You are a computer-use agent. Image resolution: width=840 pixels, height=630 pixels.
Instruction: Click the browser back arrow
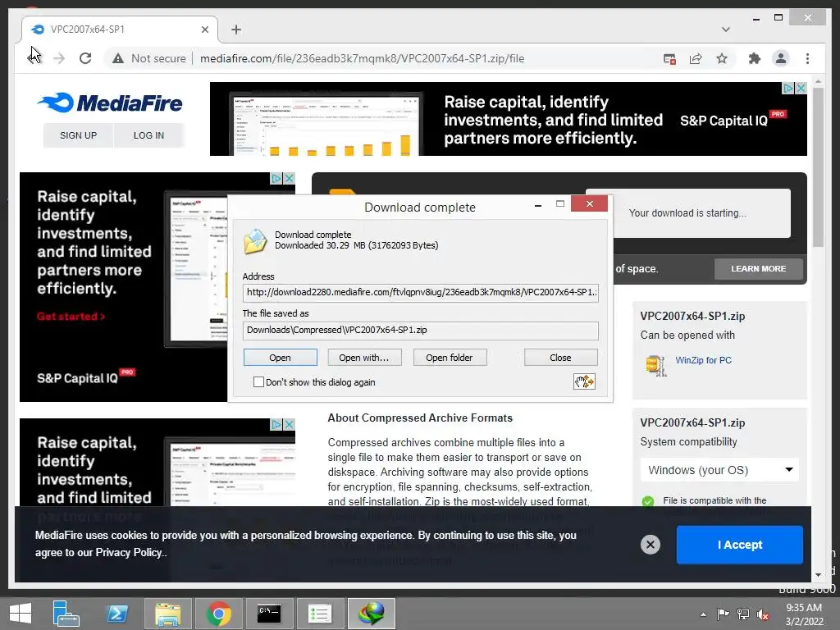pyautogui.click(x=34, y=58)
